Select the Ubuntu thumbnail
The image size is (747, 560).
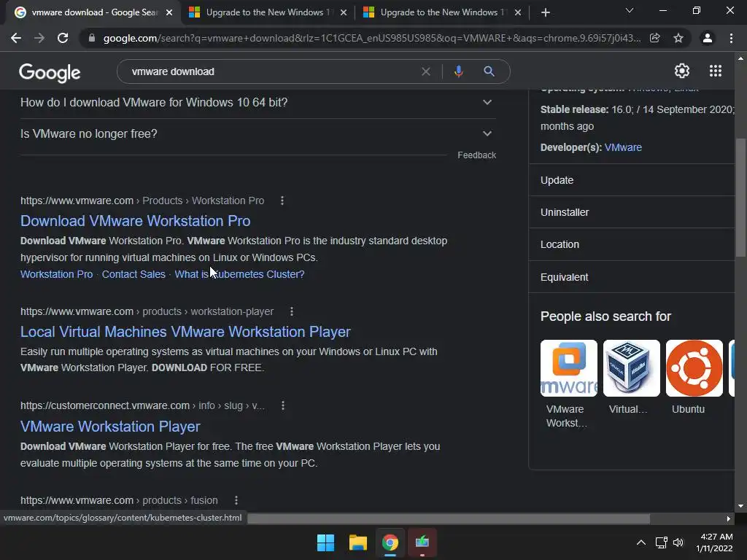(x=694, y=368)
